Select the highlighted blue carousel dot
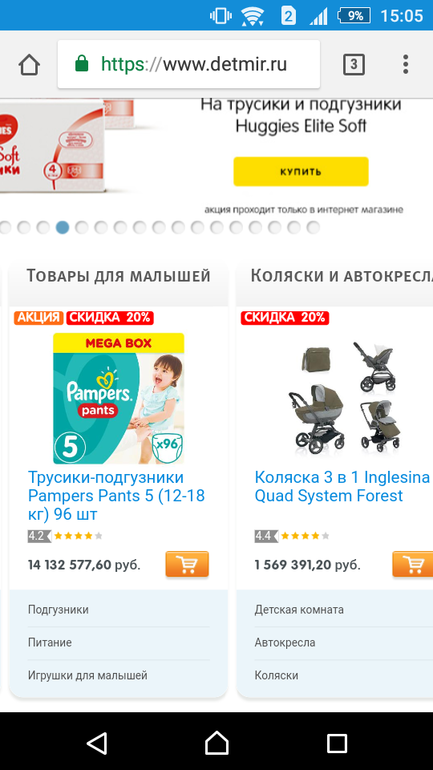The height and width of the screenshot is (770, 433). [62, 227]
